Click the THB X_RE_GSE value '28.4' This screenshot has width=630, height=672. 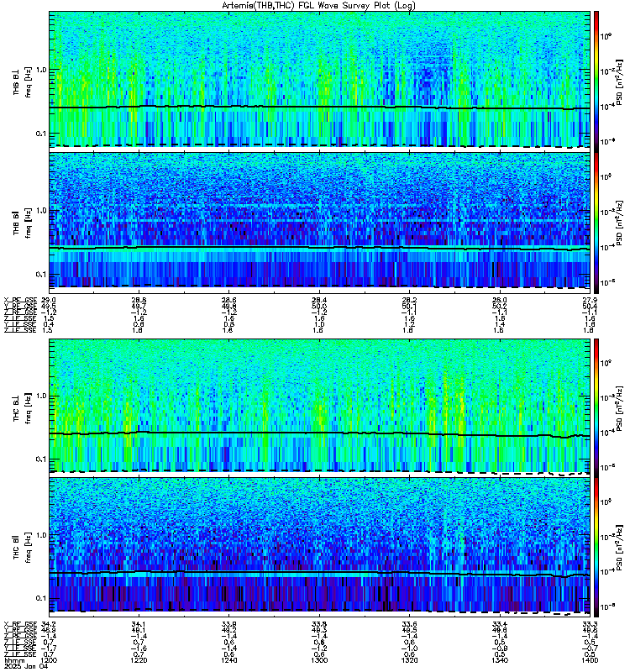(x=319, y=300)
